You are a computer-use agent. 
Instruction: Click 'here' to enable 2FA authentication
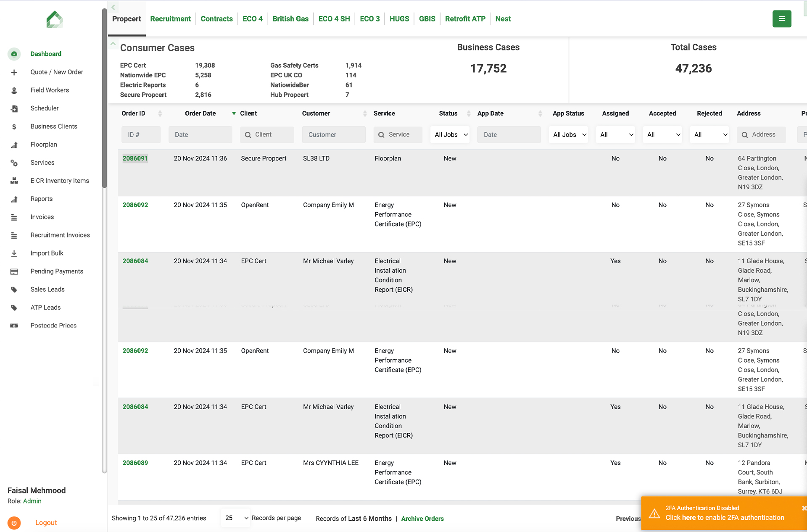(689, 518)
